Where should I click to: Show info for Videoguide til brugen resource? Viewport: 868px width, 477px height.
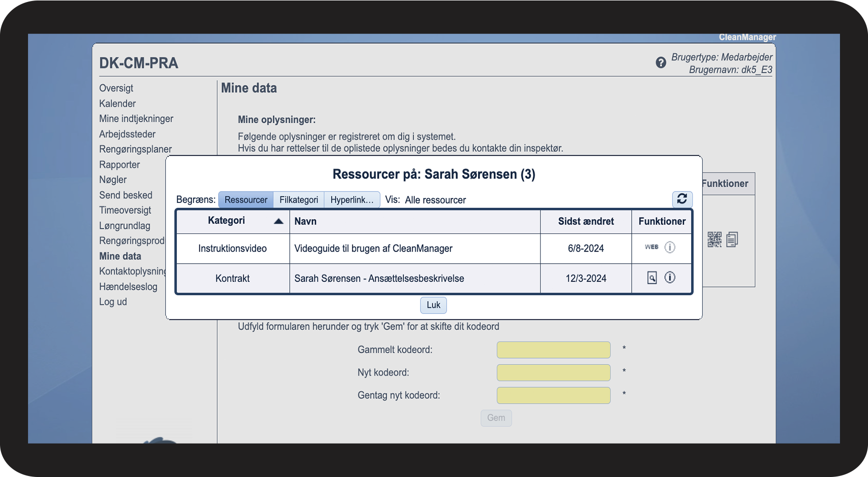click(x=670, y=247)
